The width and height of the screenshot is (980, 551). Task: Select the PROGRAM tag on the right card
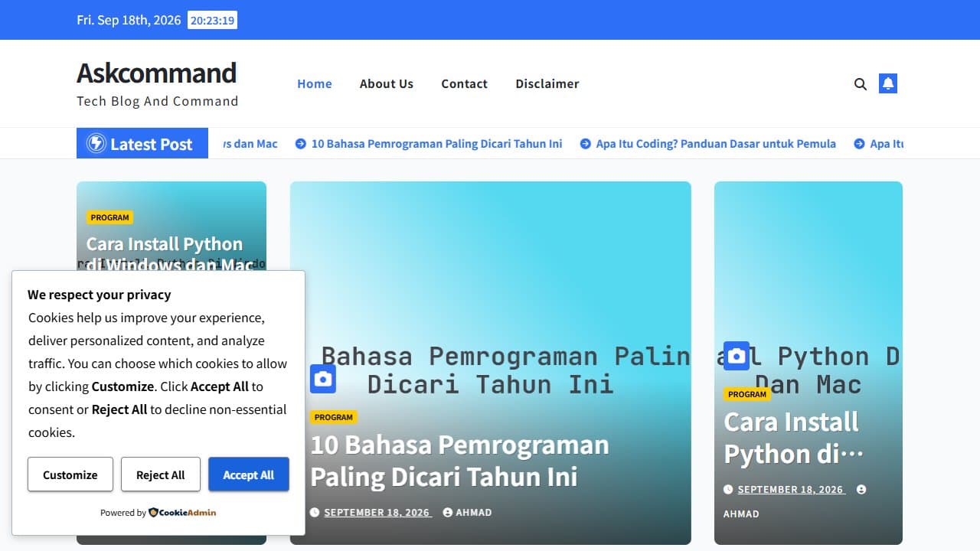(747, 394)
